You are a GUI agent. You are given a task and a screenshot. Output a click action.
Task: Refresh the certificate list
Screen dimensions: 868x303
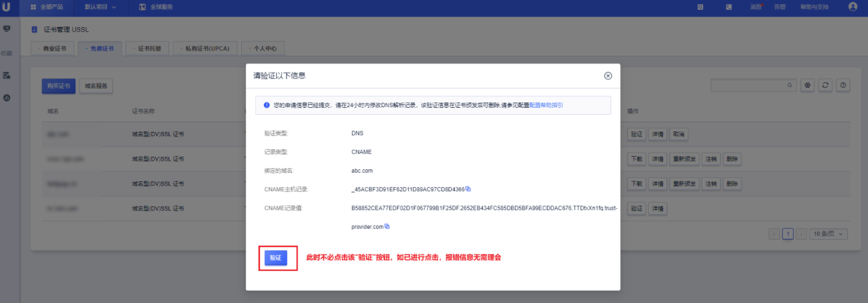click(x=825, y=85)
